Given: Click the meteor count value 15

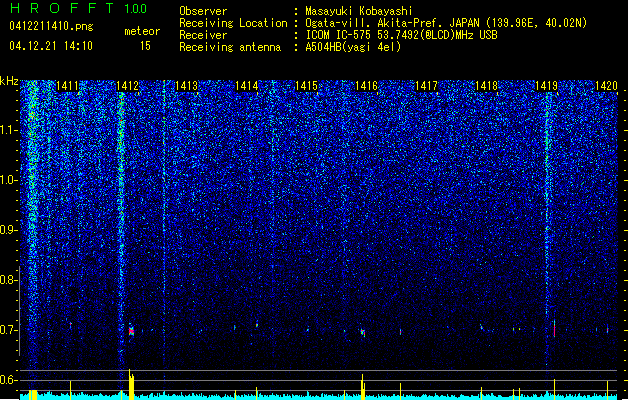Looking at the screenshot, I should [x=145, y=46].
